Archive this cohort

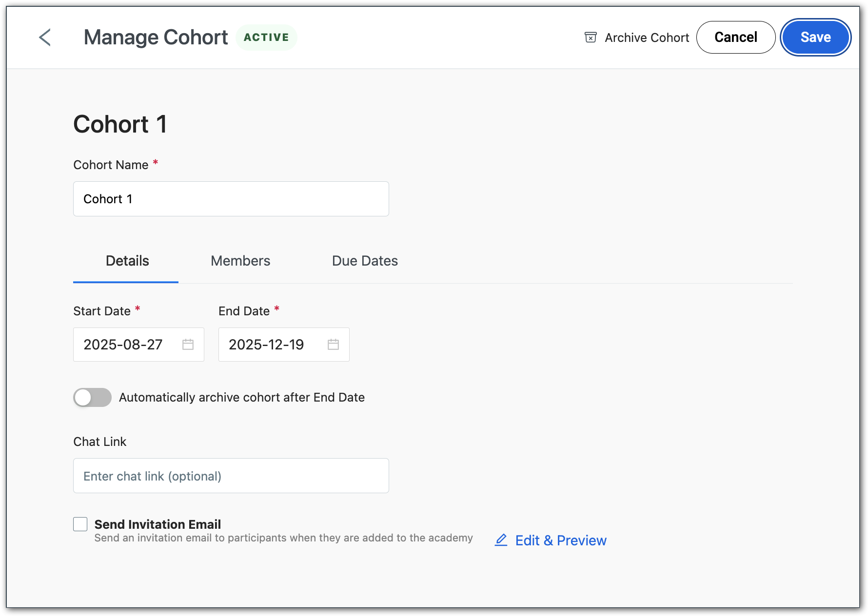click(x=647, y=37)
